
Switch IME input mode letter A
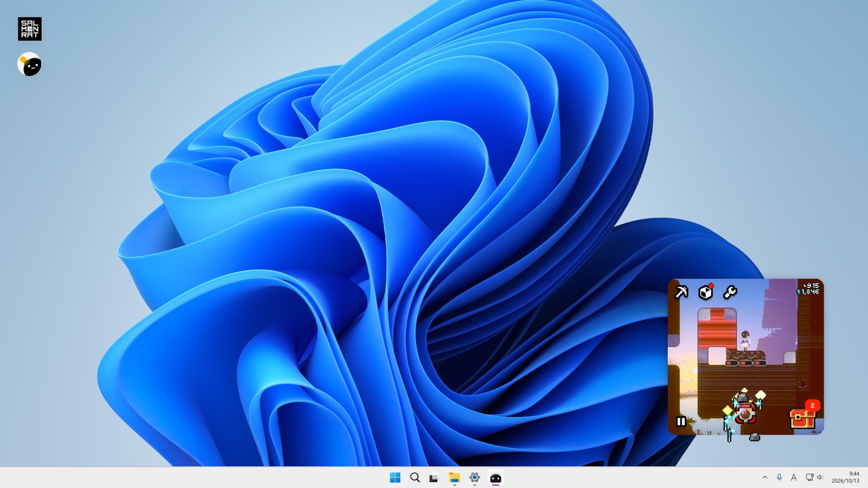[x=794, y=478]
